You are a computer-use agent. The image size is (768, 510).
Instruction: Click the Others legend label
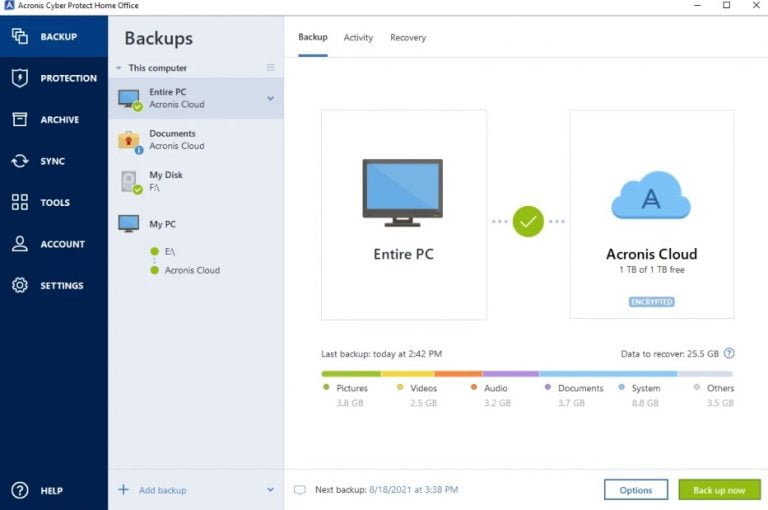(720, 388)
